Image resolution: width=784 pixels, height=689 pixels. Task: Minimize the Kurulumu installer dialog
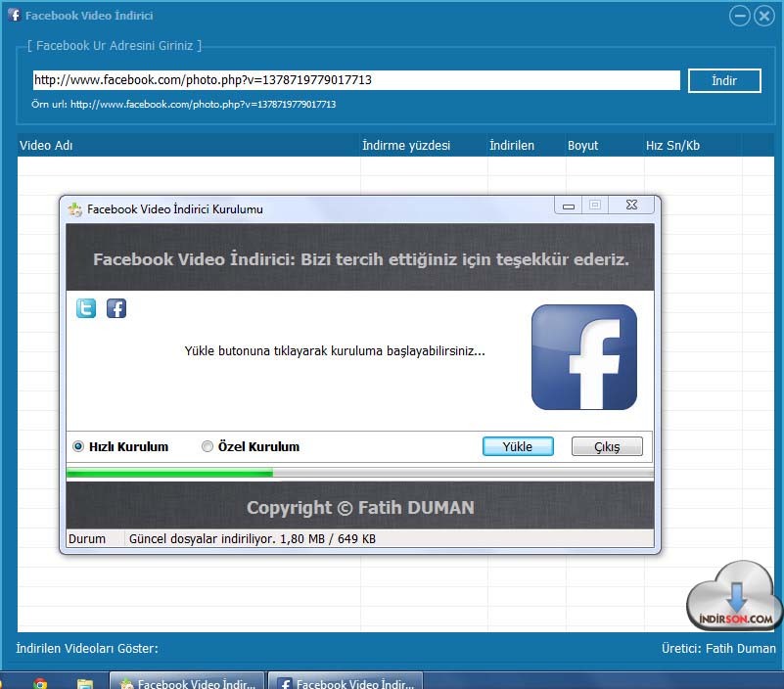pyautogui.click(x=568, y=206)
